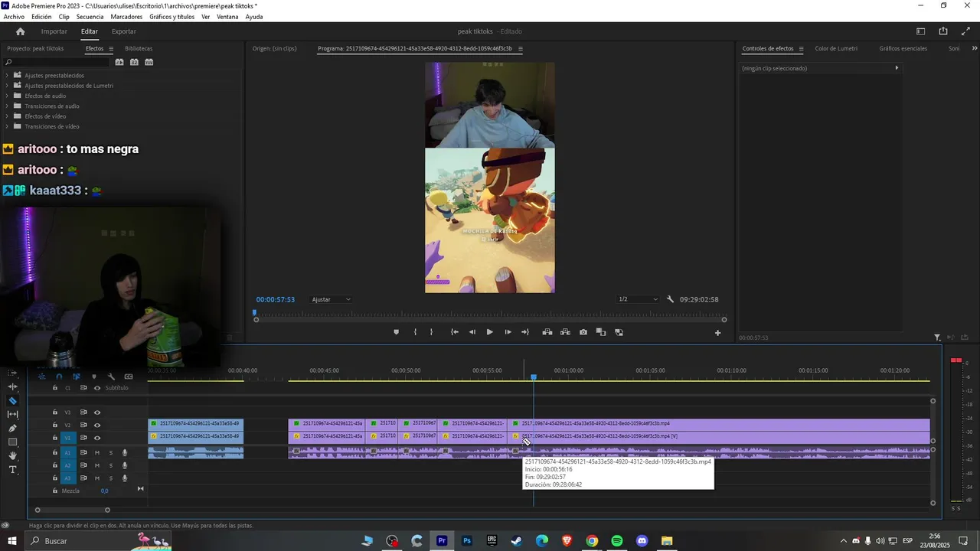Screen dimensions: 980x551
Task: Mark Out point in the Program monitor
Action: pyautogui.click(x=431, y=332)
